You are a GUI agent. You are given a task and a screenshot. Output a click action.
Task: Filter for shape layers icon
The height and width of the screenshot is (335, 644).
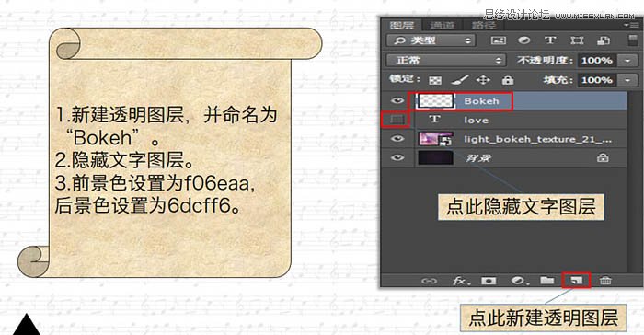tap(577, 40)
